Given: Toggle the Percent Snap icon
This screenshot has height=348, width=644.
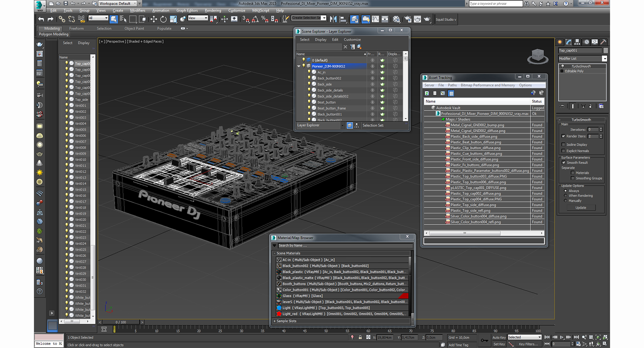Looking at the screenshot, I should coord(265,19).
